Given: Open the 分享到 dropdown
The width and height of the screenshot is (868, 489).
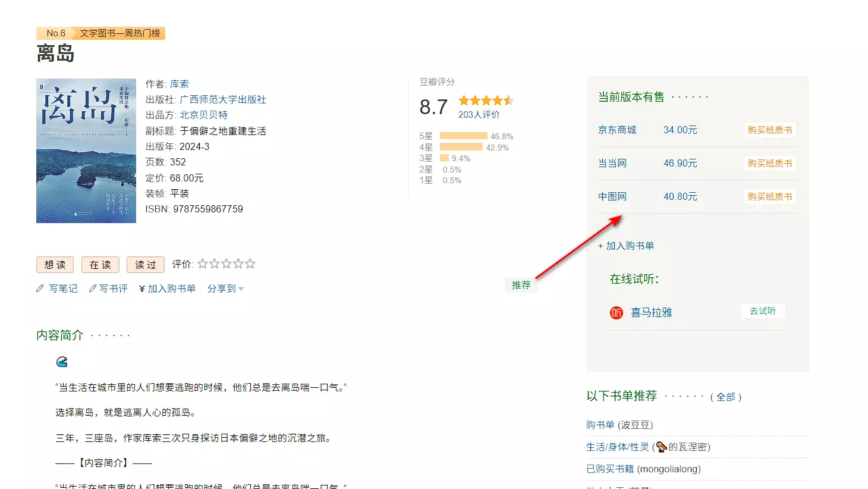Looking at the screenshot, I should pos(225,289).
